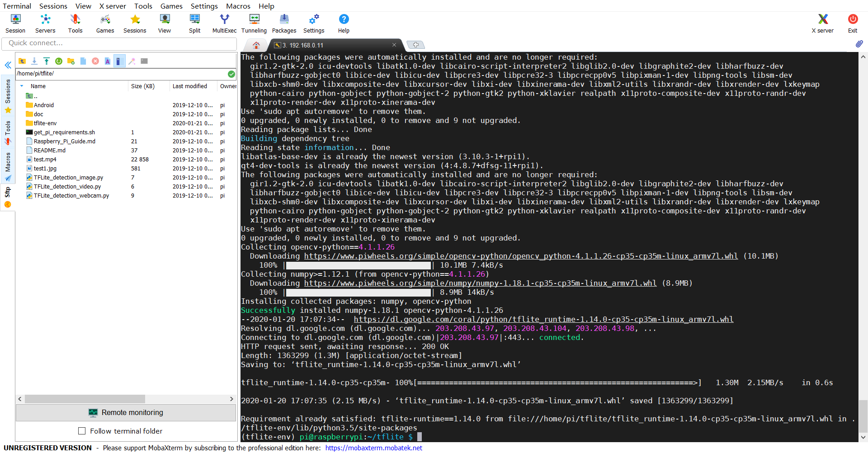Open the Settings menu in menu bar
This screenshot has width=868, height=453.
tap(204, 6)
